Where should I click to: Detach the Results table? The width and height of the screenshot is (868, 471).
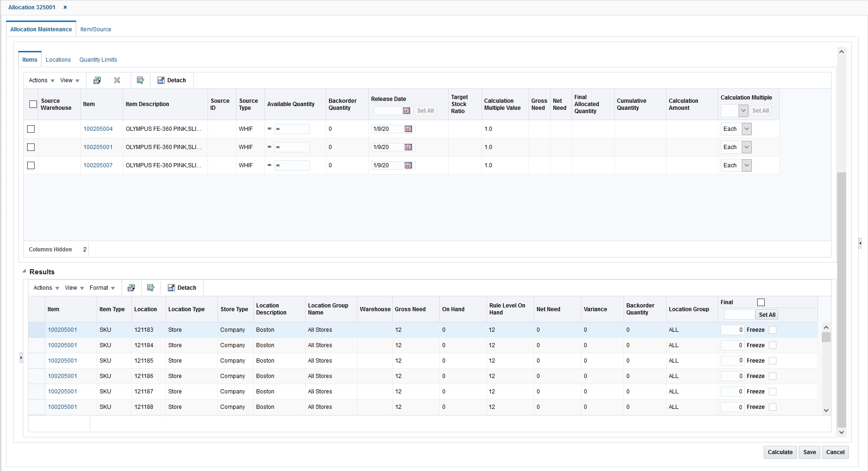tap(182, 287)
